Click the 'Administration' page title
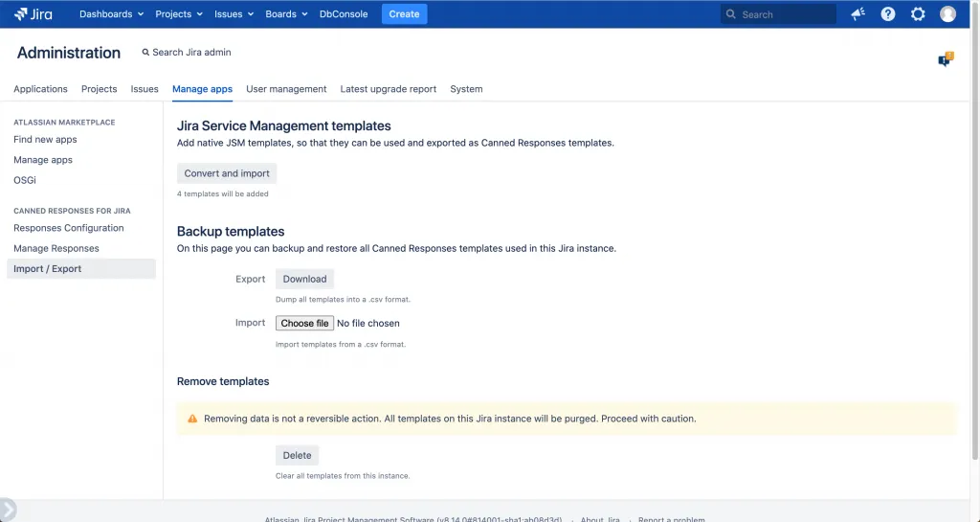Screen dimensions: 980x522 pyautogui.click(x=69, y=53)
